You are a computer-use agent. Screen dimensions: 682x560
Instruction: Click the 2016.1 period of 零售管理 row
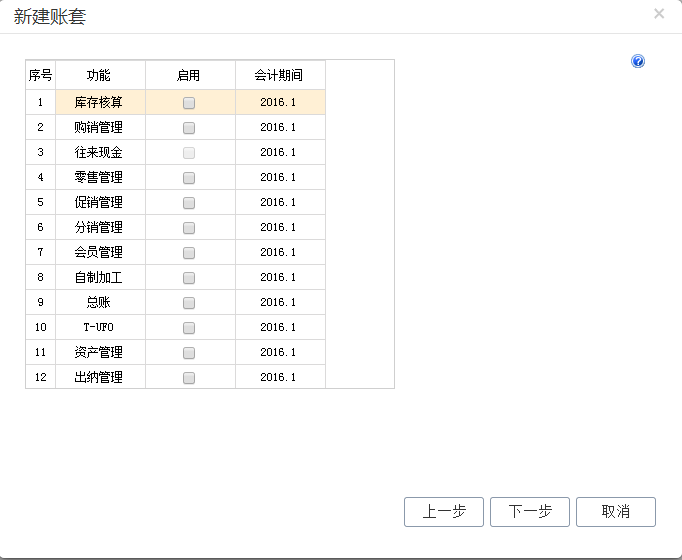click(x=281, y=177)
